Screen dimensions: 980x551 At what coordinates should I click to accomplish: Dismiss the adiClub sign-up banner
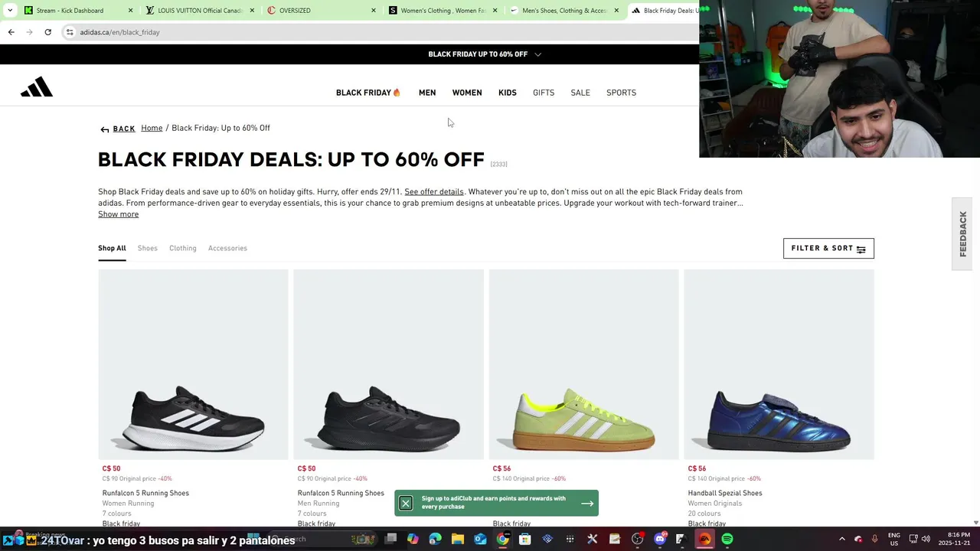pyautogui.click(x=406, y=503)
